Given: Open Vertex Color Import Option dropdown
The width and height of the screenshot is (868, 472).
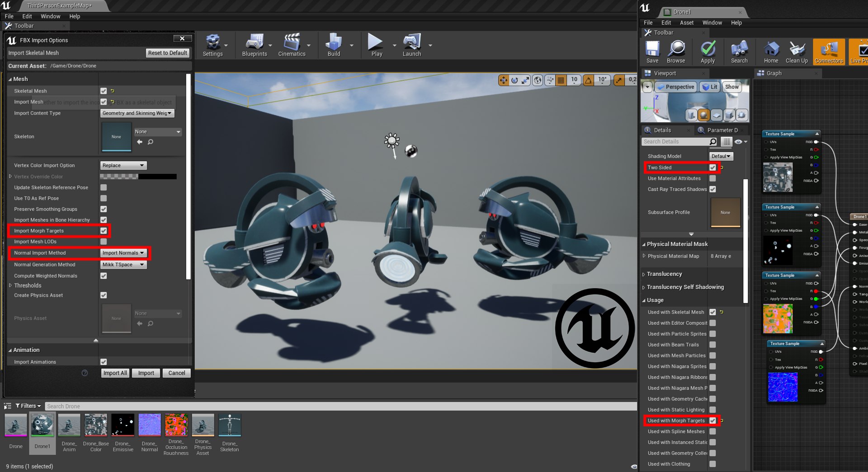Looking at the screenshot, I should click(123, 165).
